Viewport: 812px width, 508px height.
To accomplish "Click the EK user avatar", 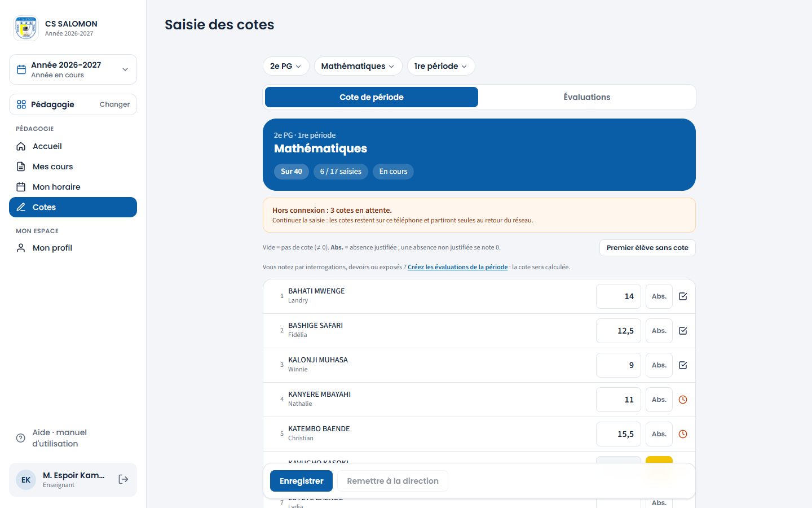I will tap(26, 480).
